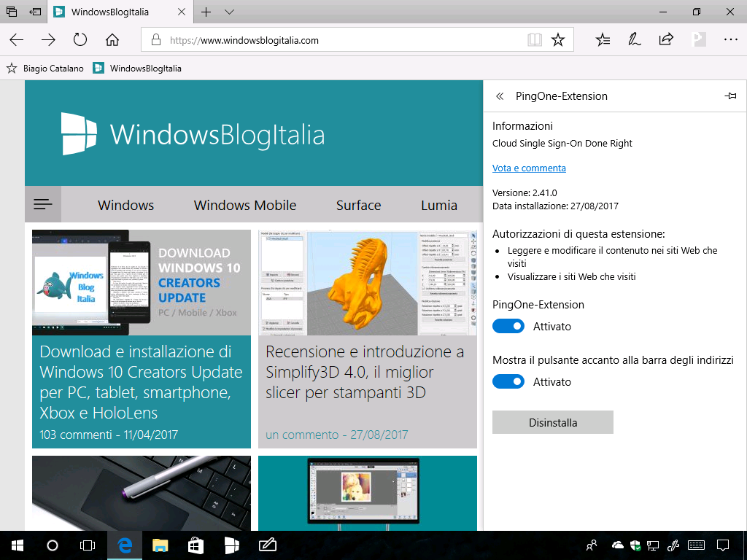Go to the home page

pyautogui.click(x=112, y=39)
